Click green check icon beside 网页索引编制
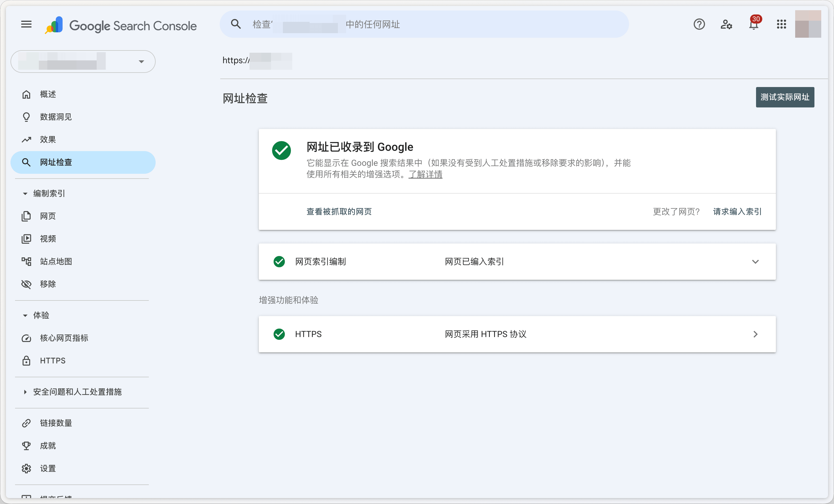This screenshot has width=834, height=504. tap(279, 262)
